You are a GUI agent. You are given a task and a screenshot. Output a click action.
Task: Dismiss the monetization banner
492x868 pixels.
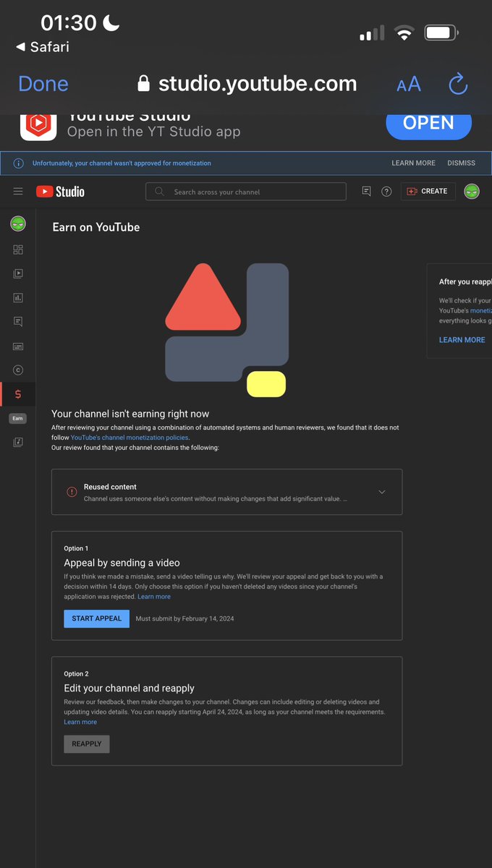coord(461,163)
